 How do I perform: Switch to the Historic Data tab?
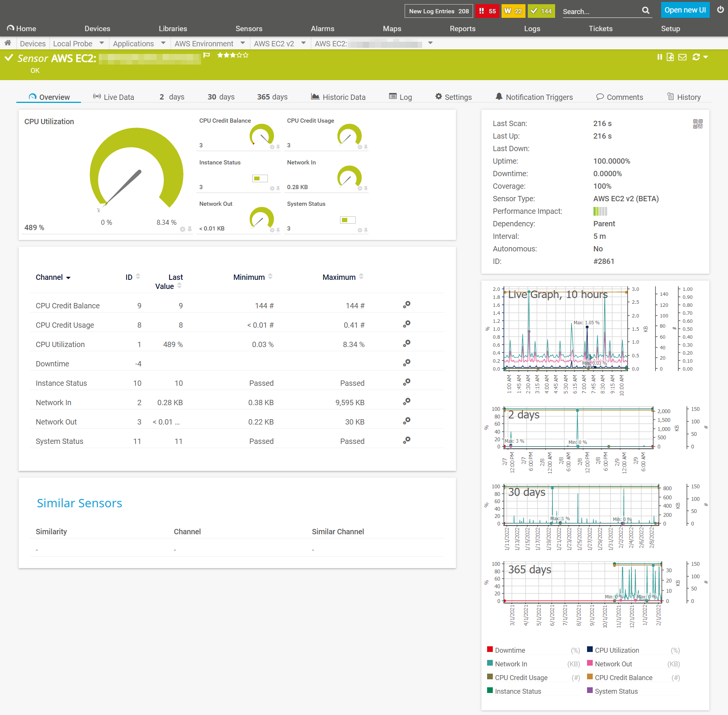[338, 97]
